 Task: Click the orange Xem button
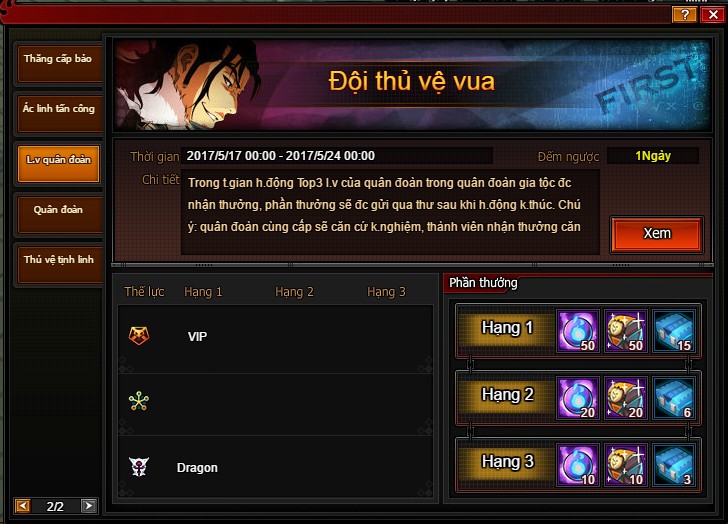pyautogui.click(x=657, y=234)
